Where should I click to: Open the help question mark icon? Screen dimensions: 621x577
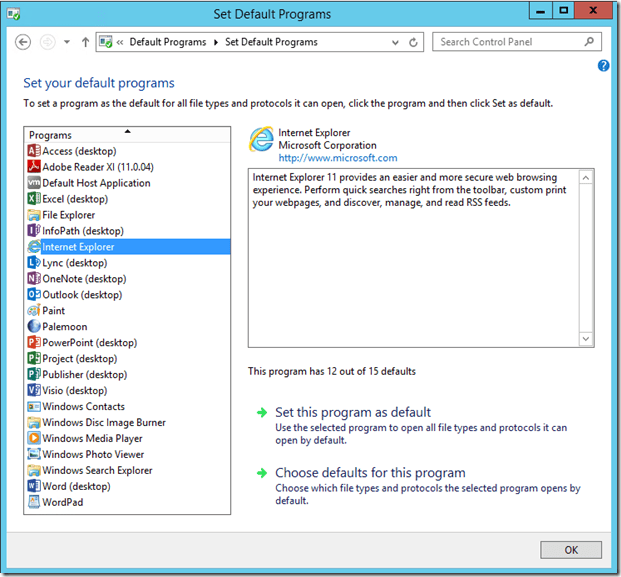click(603, 66)
